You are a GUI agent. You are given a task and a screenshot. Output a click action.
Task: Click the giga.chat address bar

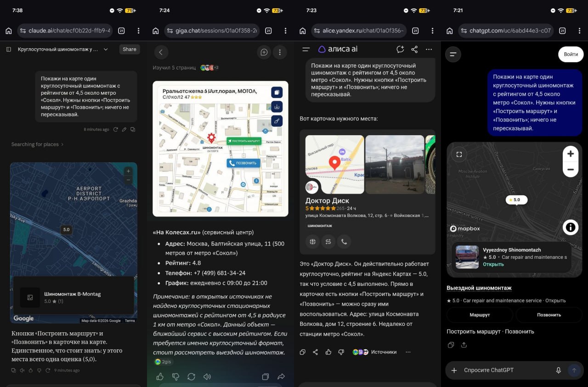[212, 31]
